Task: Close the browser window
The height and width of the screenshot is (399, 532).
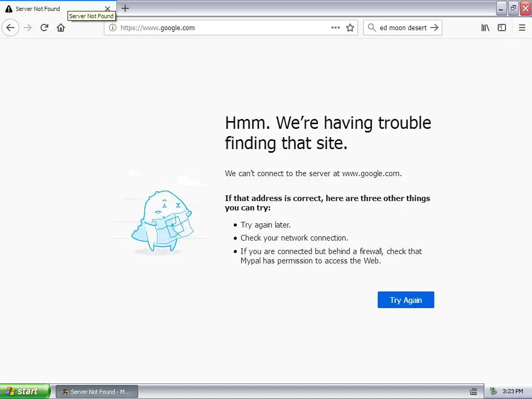Action: point(526,8)
